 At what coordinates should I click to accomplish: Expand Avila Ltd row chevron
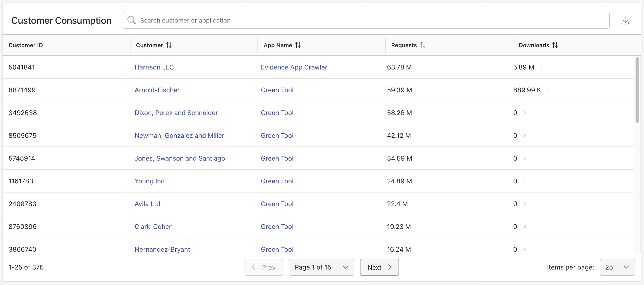tap(525, 204)
